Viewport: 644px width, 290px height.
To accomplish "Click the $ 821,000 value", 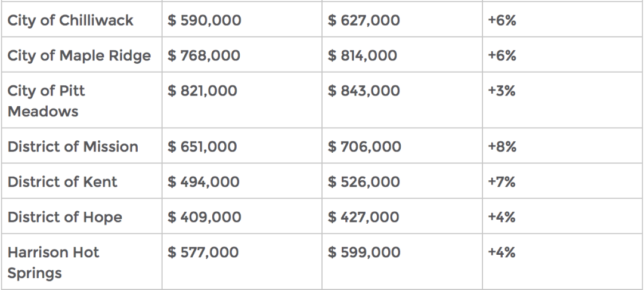I will tap(202, 91).
